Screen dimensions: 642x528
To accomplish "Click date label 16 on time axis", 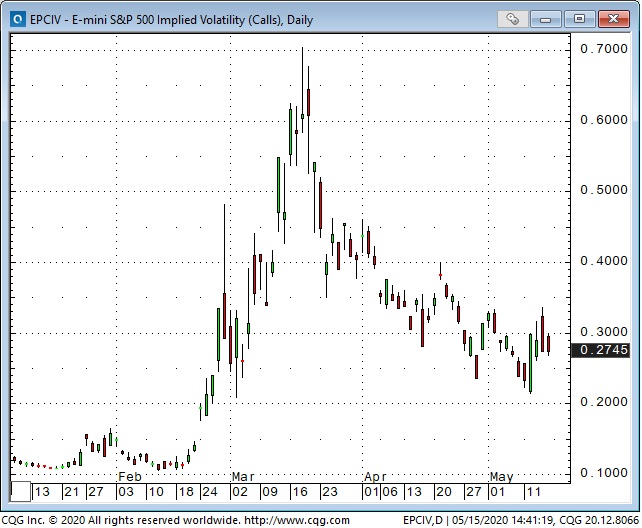I will pyautogui.click(x=300, y=492).
